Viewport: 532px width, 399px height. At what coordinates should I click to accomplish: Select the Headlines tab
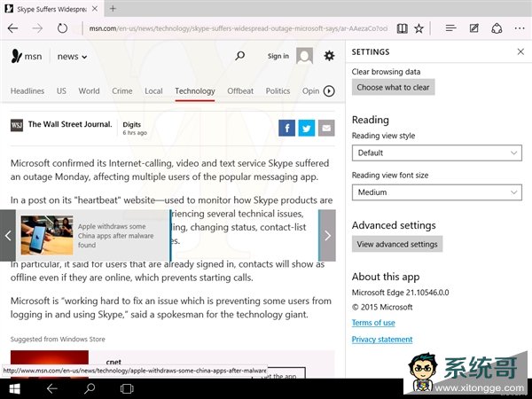coord(27,91)
